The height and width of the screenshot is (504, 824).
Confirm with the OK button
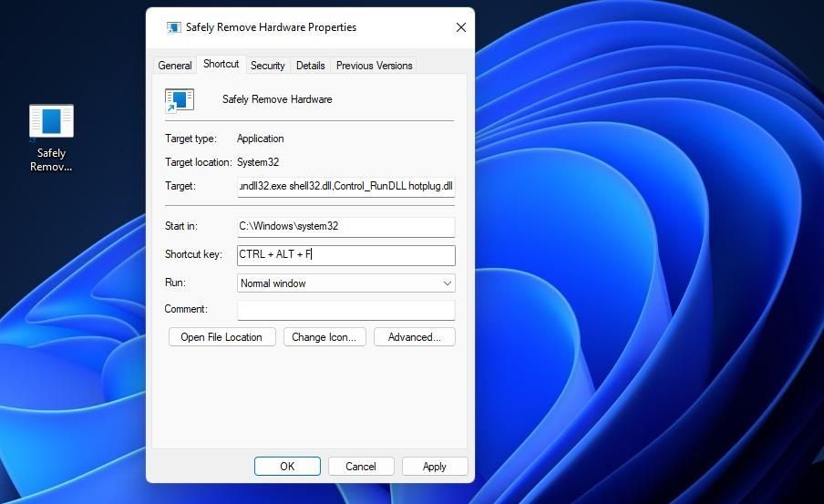coord(287,466)
